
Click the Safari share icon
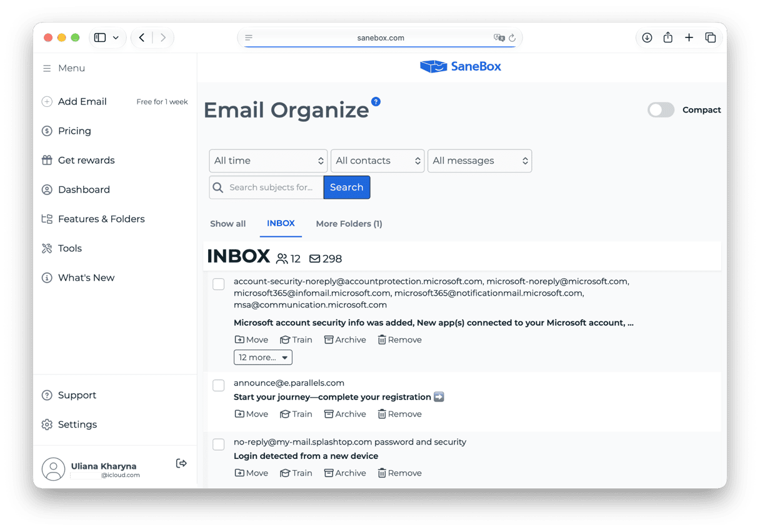tap(668, 38)
